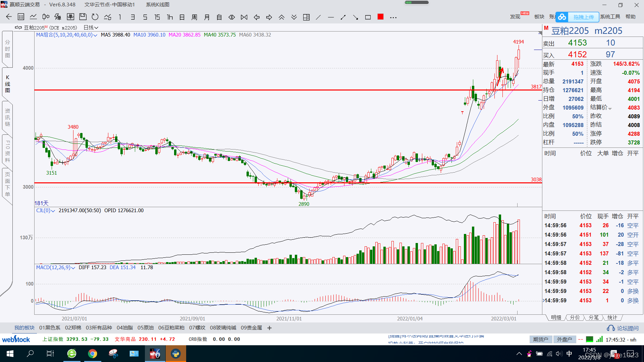Screen dimensions: 644x362
Task: Select the 分价 tab below trade list
Action: 575,317
